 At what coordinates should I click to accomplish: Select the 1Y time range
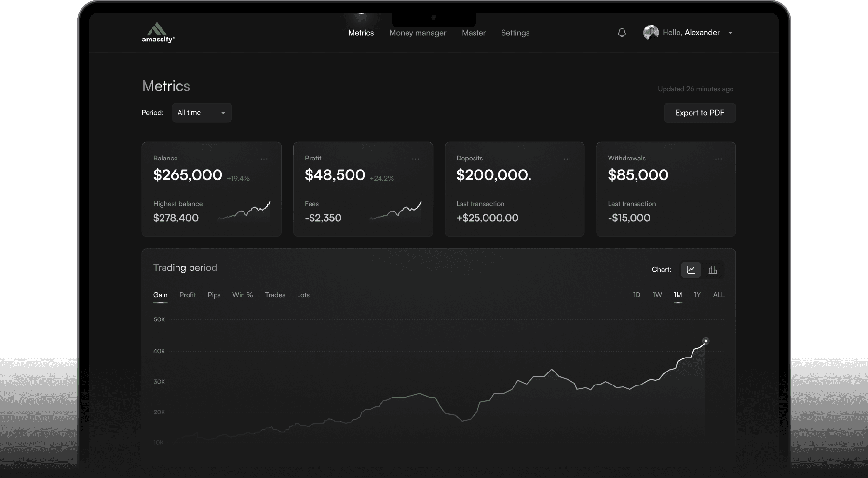tap(697, 295)
